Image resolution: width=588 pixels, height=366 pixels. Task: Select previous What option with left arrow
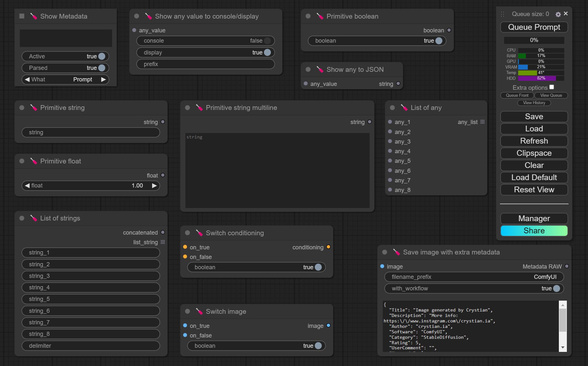pos(27,79)
